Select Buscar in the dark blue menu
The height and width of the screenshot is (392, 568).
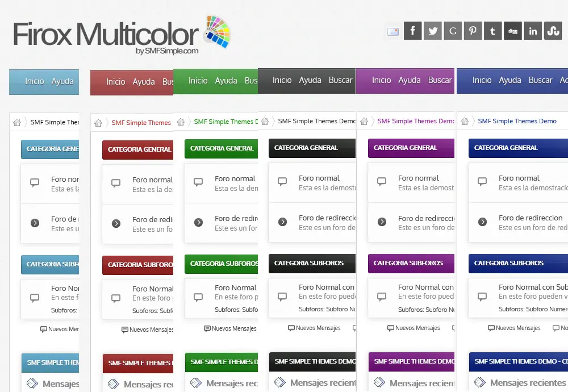pos(541,80)
